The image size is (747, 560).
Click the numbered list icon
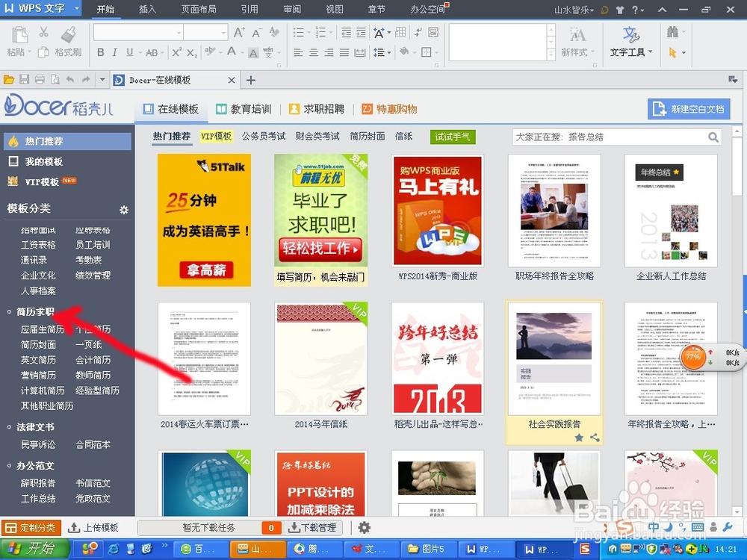[x=320, y=32]
